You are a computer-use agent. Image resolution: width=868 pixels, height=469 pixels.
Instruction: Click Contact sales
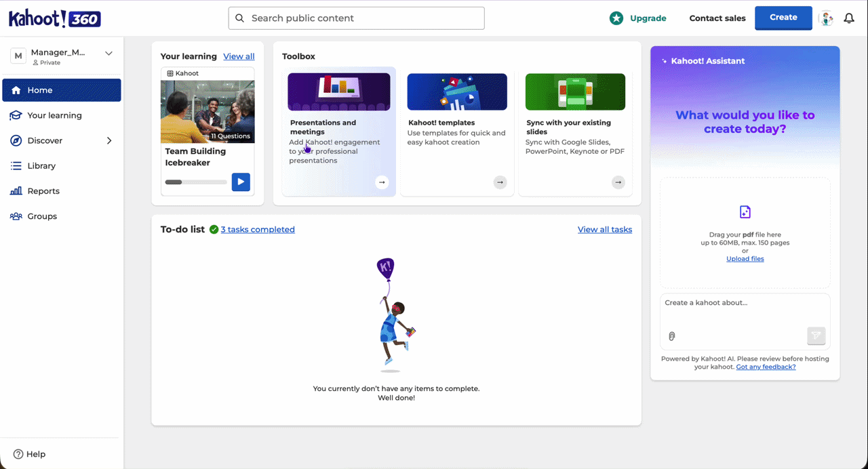tap(717, 18)
